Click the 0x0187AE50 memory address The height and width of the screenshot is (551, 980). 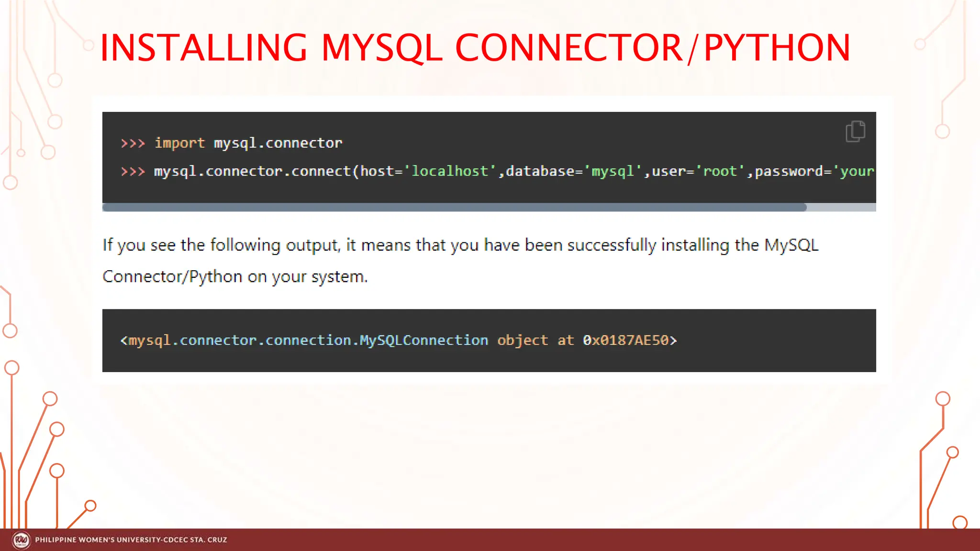pos(625,340)
